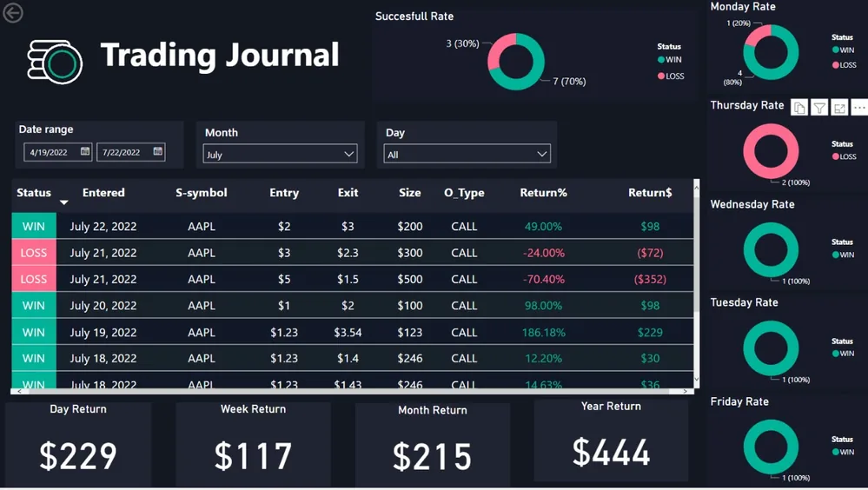The image size is (868, 490).
Task: Open focus mode for Thursday Rate chart
Action: tap(840, 108)
